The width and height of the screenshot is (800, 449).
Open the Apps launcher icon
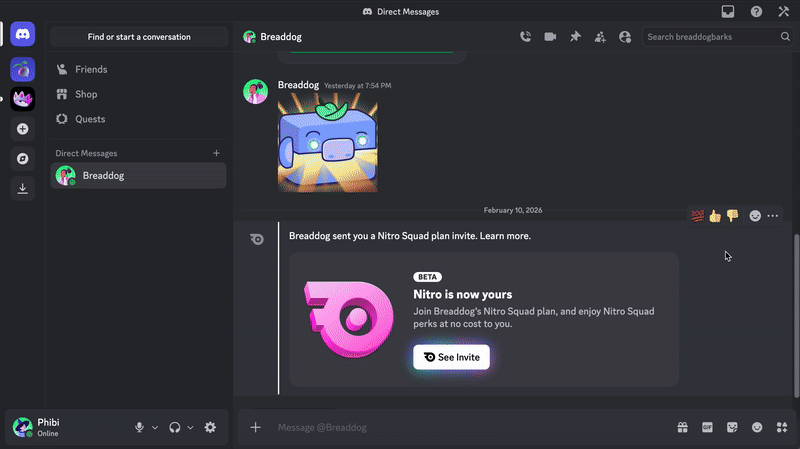click(x=782, y=427)
